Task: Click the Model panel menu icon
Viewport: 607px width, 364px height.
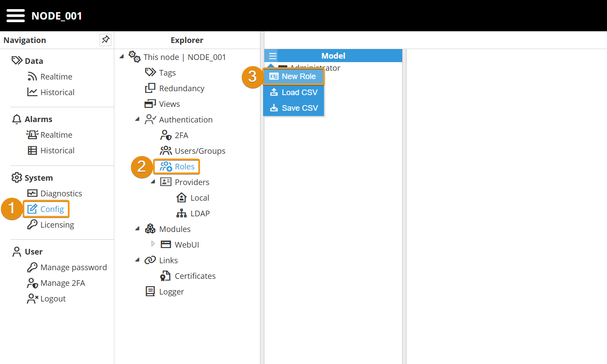Action: tap(272, 56)
